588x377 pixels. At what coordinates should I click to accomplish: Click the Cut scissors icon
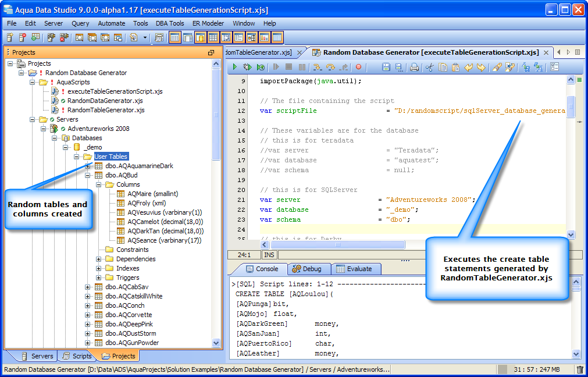(x=429, y=67)
